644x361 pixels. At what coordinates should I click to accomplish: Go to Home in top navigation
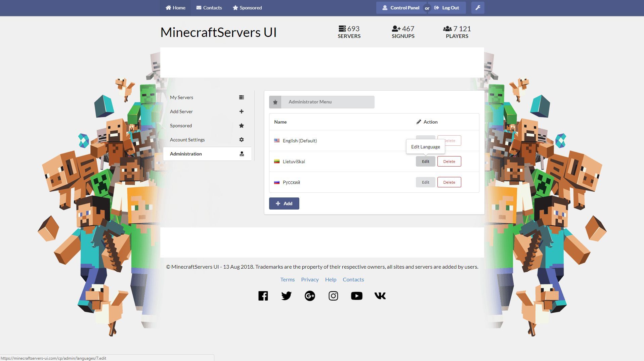pyautogui.click(x=175, y=8)
